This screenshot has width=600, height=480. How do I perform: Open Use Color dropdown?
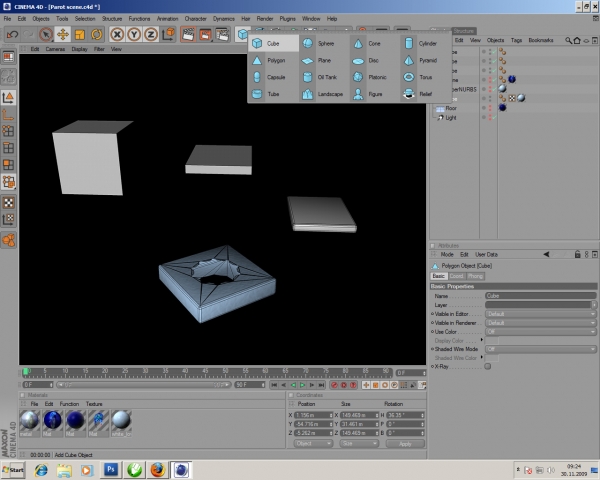(541, 331)
